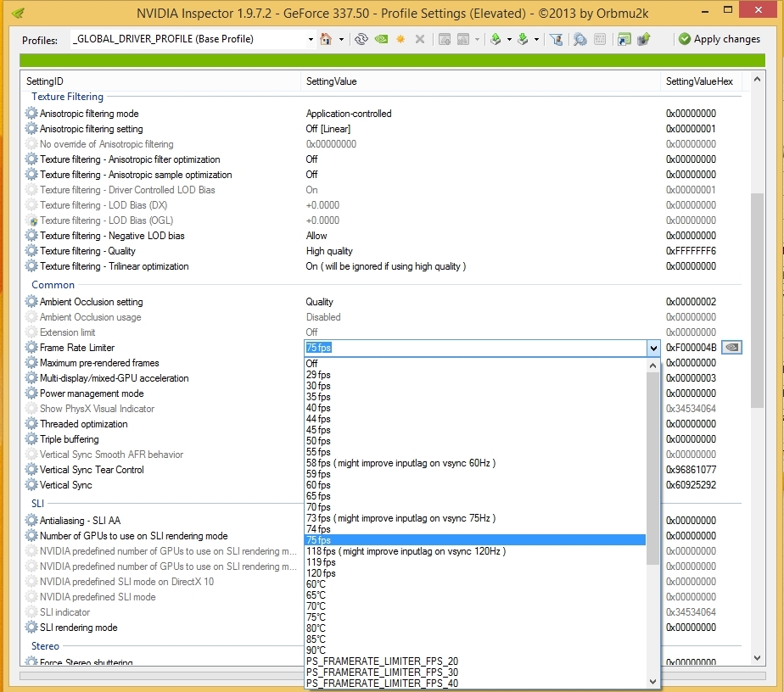This screenshot has height=692, width=784.
Task: Choose PS_FRAMERATE_LIMITER_FPS_20 entry
Action: tap(475, 661)
